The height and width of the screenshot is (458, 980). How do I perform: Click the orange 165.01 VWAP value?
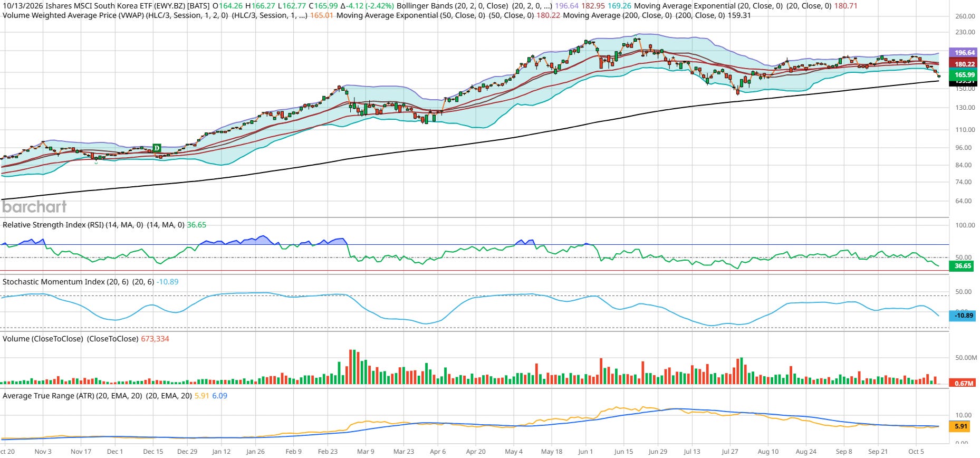322,15
